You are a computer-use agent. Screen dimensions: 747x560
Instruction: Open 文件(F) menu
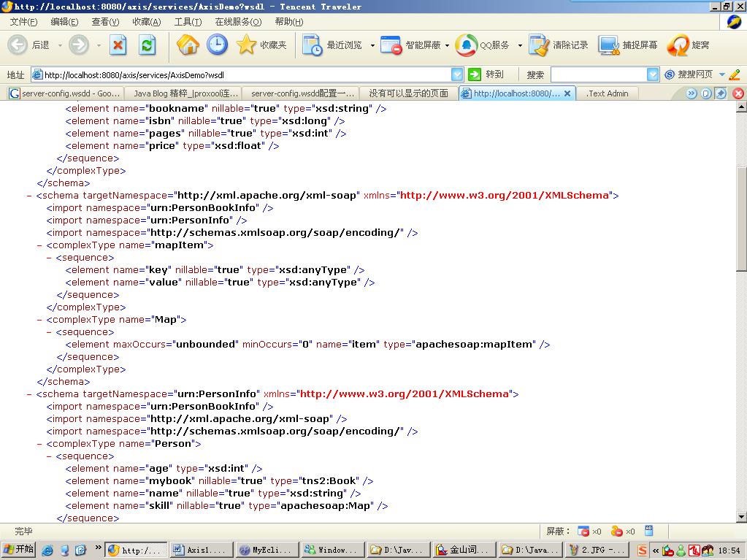tap(23, 22)
